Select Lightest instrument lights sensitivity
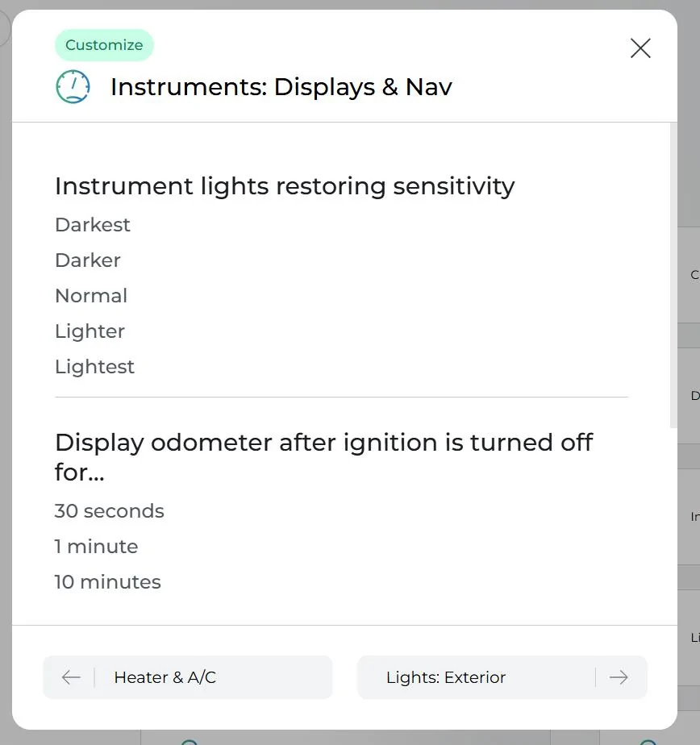 94,367
